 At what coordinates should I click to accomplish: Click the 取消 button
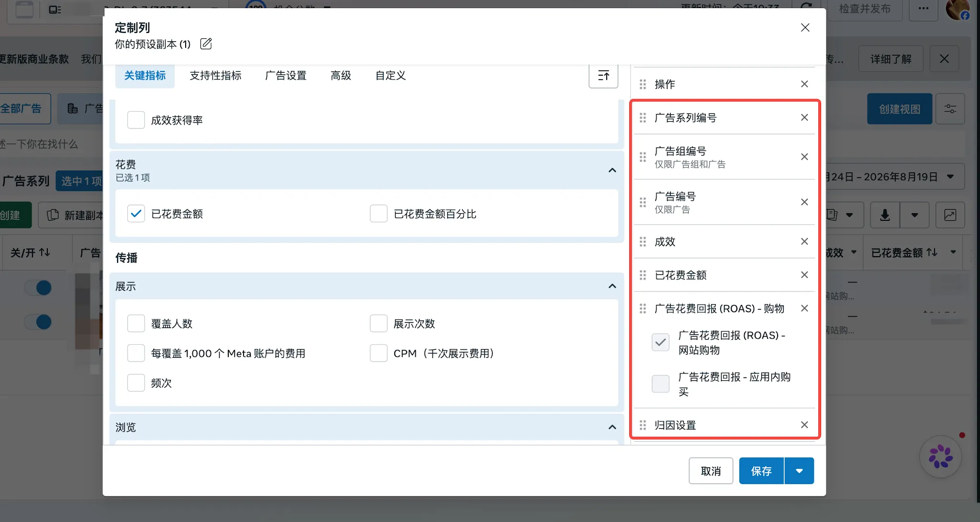point(711,471)
